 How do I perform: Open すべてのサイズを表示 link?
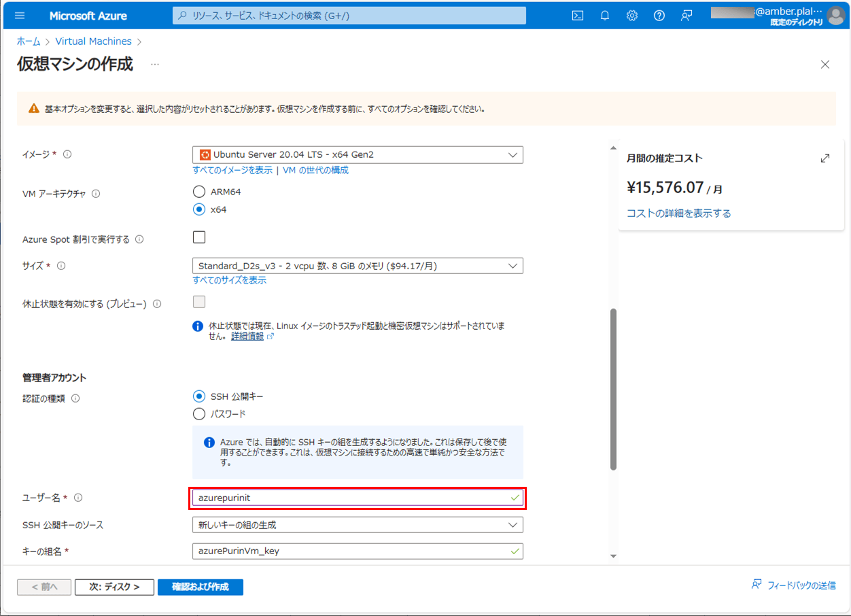(229, 280)
